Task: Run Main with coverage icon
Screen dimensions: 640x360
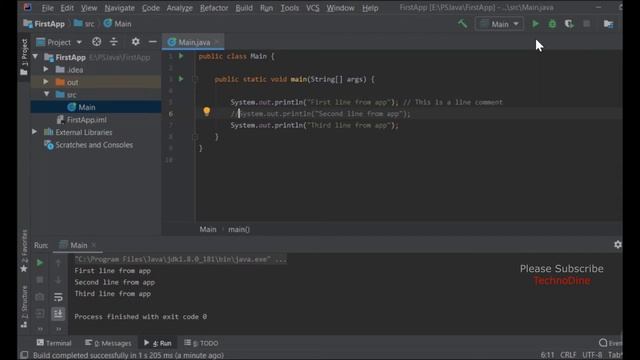Action: 569,24
